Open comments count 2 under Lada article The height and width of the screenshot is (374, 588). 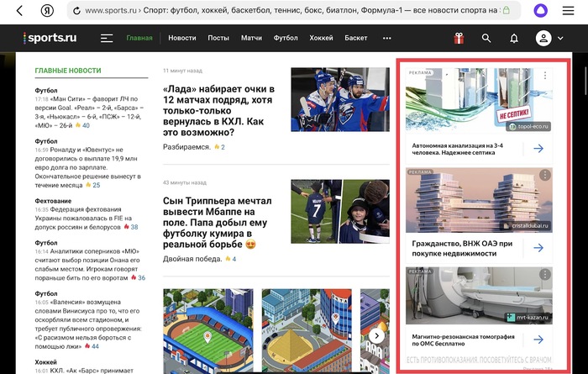(223, 147)
